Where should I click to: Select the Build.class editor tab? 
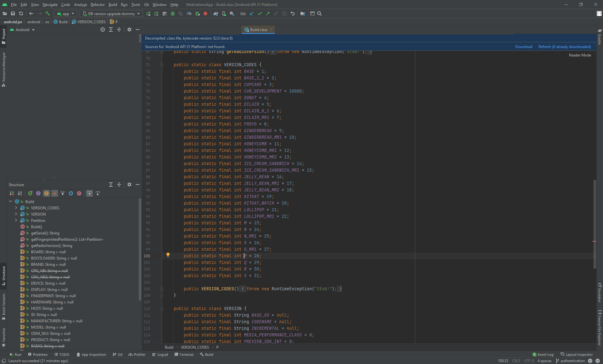[x=258, y=29]
